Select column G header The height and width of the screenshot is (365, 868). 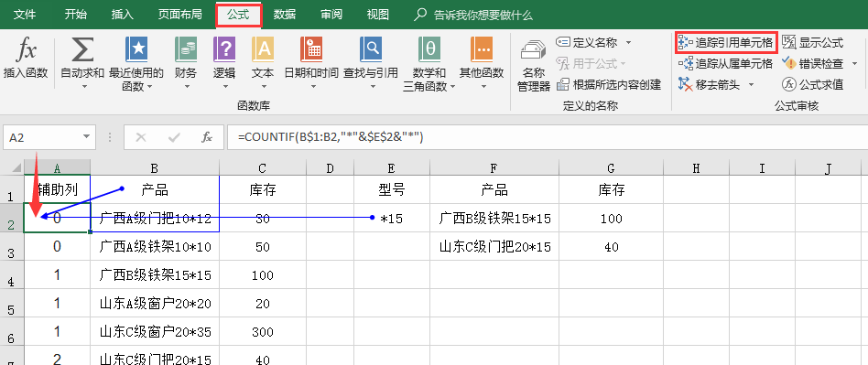(x=611, y=168)
